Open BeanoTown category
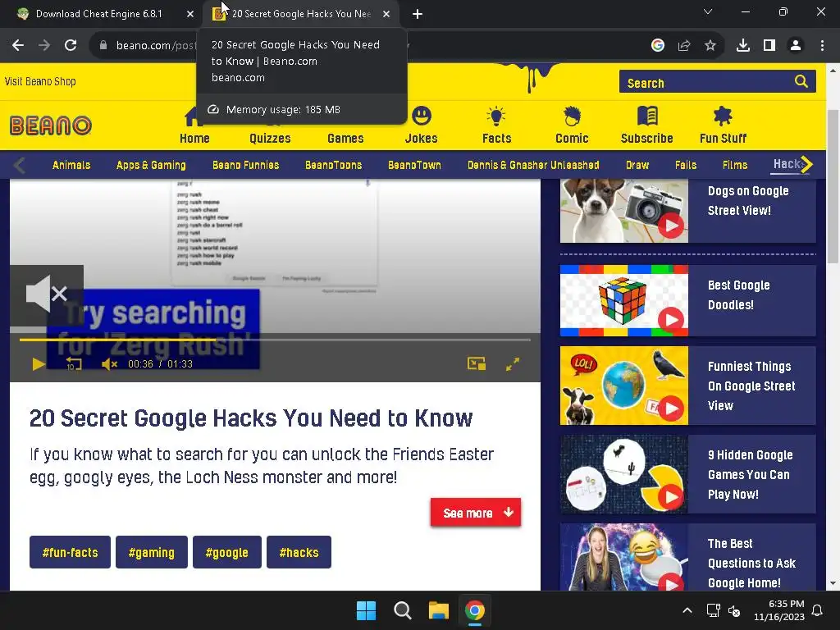840x630 pixels. tap(414, 165)
